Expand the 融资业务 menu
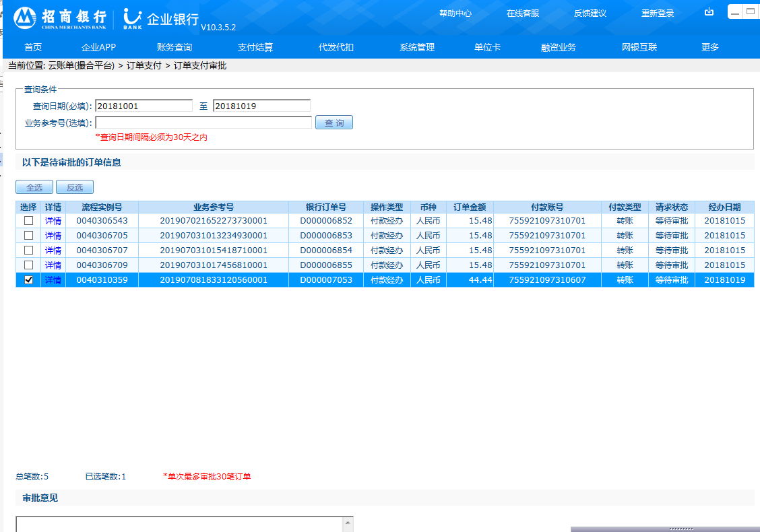Image resolution: width=760 pixels, height=532 pixels. [x=559, y=47]
